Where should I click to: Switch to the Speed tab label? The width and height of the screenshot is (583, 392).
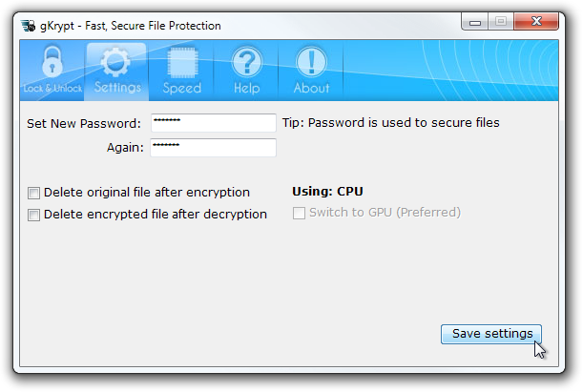click(x=182, y=88)
